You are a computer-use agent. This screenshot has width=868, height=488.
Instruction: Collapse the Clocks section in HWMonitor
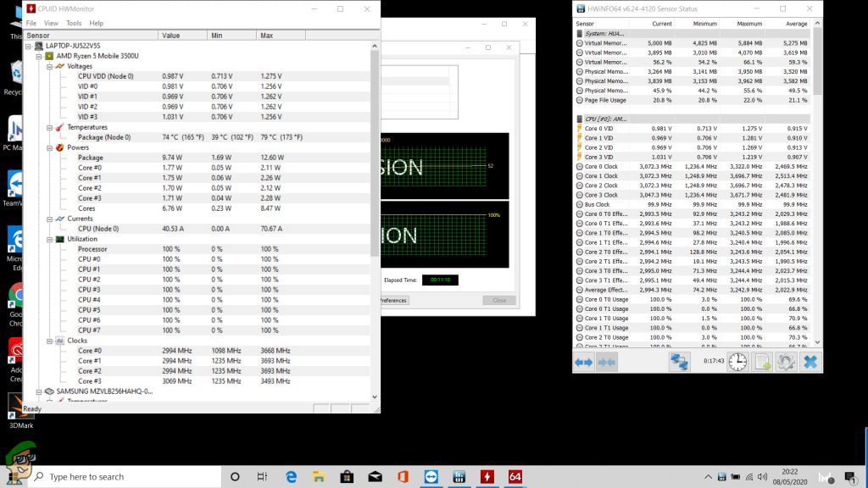click(51, 340)
